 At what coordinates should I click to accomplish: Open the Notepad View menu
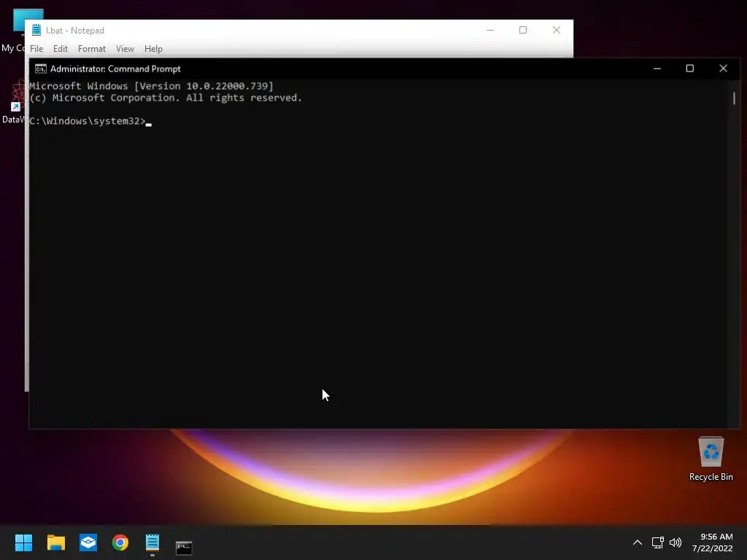point(125,49)
